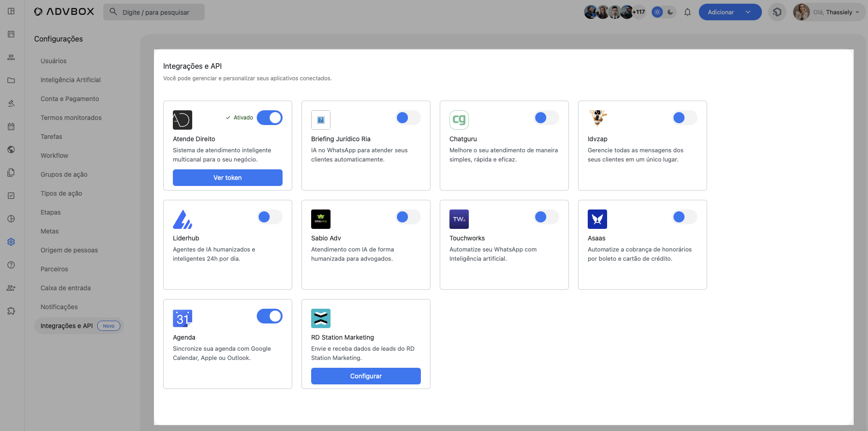Click the puzzle piece integrations icon
Image resolution: width=868 pixels, height=431 pixels.
pos(11,311)
